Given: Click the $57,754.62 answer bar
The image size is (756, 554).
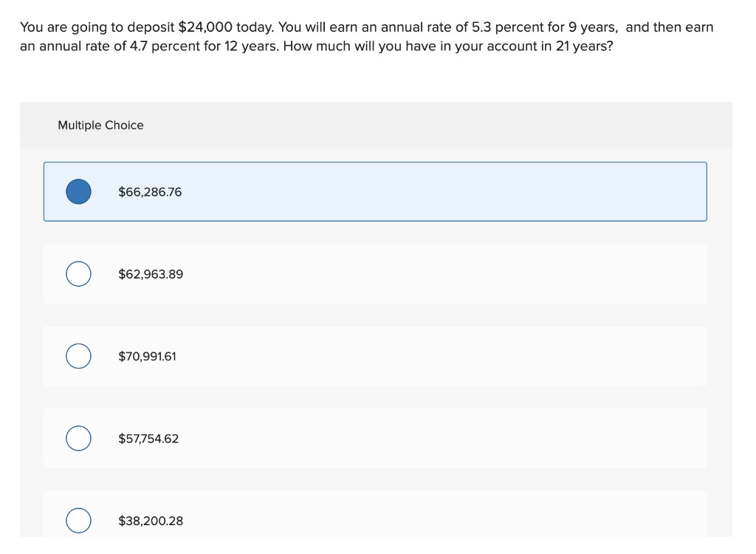Looking at the screenshot, I should point(375,438).
